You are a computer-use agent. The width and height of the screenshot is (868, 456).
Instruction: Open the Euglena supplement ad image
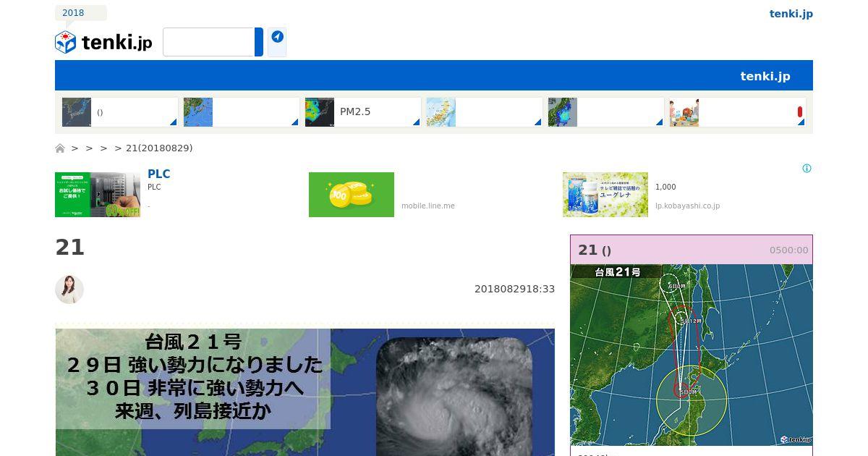(605, 195)
